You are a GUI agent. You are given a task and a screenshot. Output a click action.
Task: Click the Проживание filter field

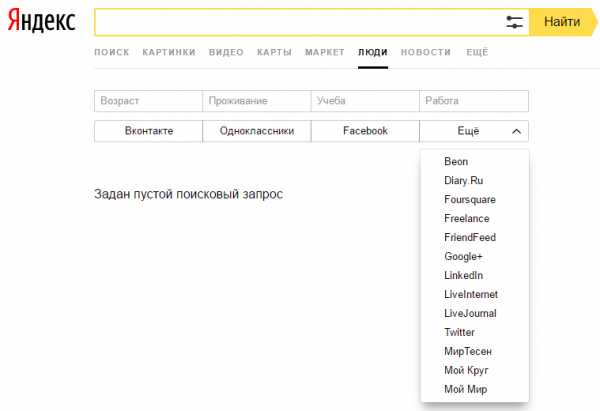click(257, 101)
